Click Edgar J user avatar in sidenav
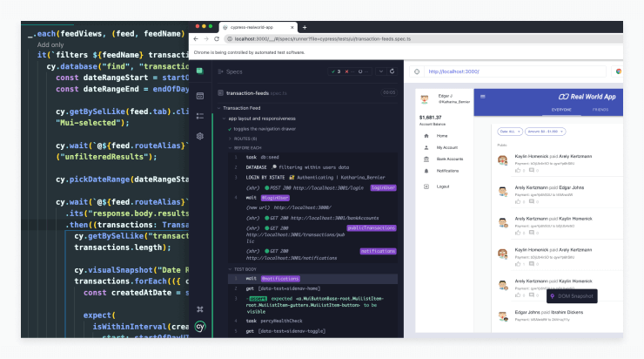The width and height of the screenshot is (644, 359). [x=425, y=98]
